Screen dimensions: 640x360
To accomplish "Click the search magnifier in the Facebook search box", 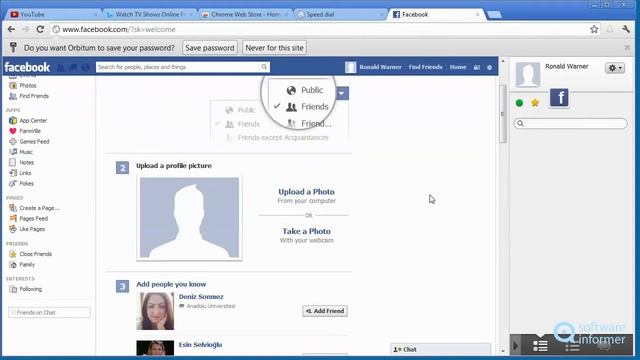I will click(264, 67).
